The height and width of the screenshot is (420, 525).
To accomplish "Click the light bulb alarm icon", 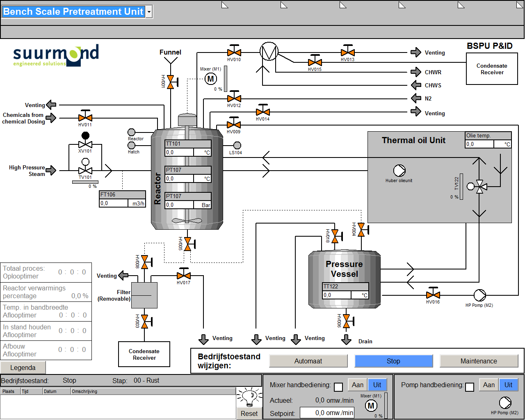I will [x=249, y=397].
